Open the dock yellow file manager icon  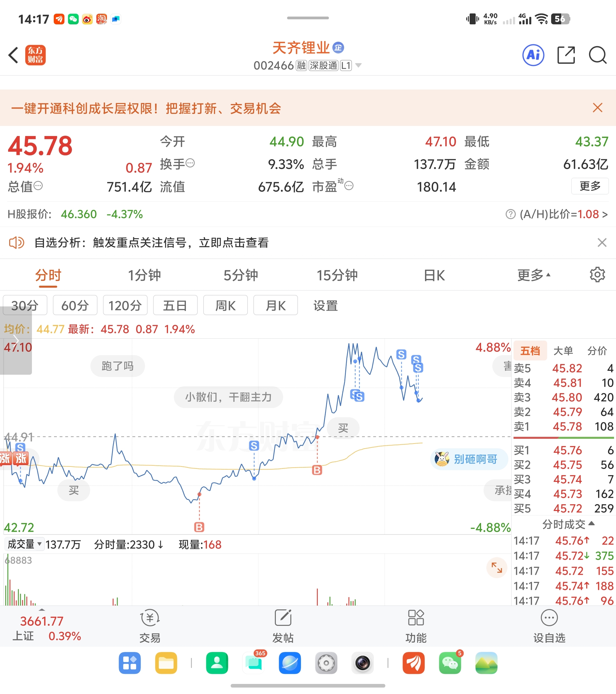(166, 663)
